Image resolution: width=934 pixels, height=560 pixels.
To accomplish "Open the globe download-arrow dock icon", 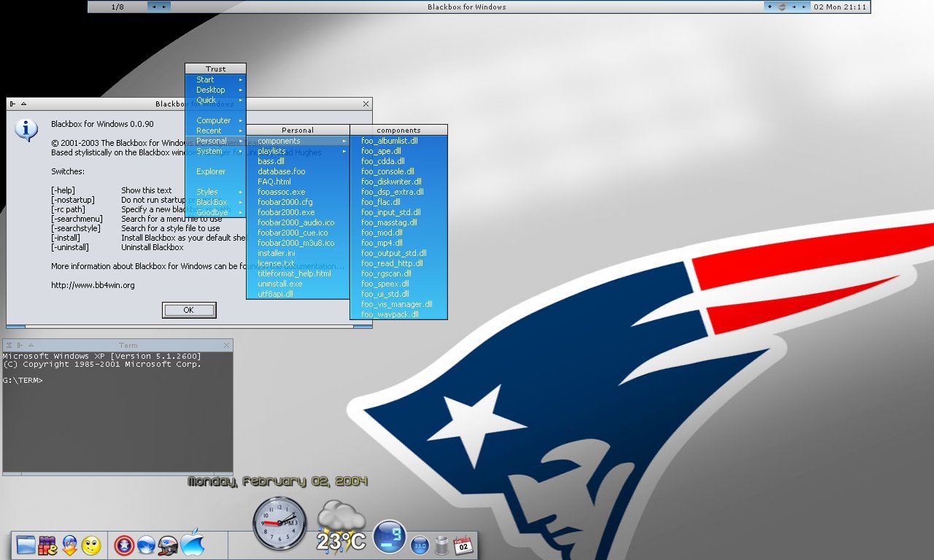I will point(69,545).
